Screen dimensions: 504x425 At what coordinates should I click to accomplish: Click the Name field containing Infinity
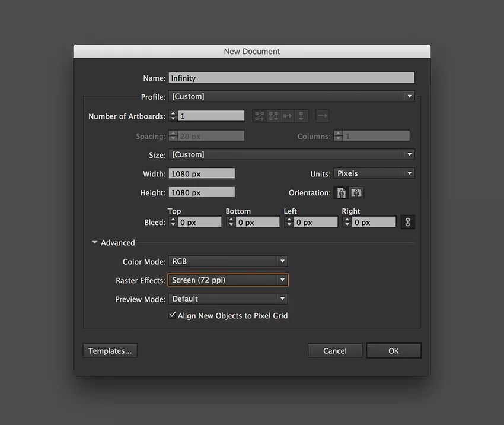click(x=292, y=78)
